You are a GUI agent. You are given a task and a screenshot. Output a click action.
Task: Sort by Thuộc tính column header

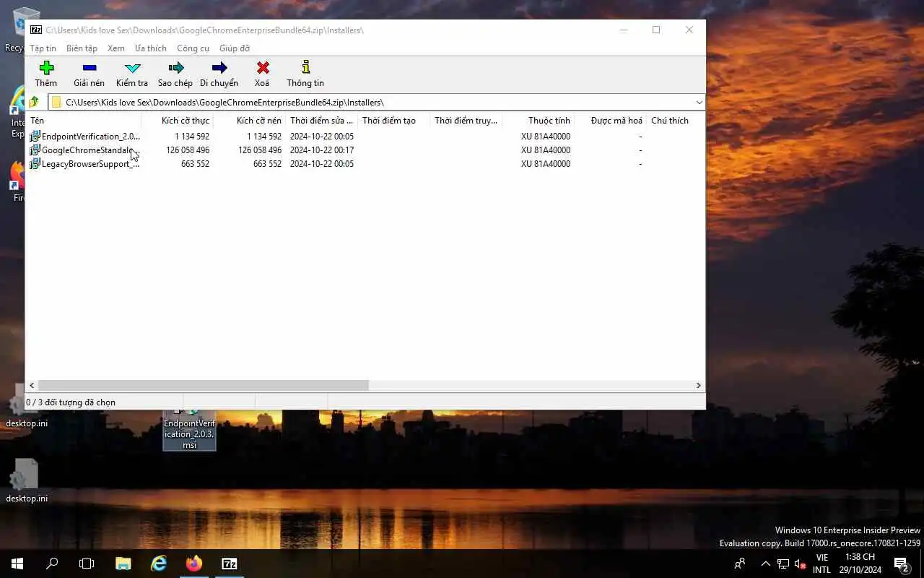[x=538, y=121]
